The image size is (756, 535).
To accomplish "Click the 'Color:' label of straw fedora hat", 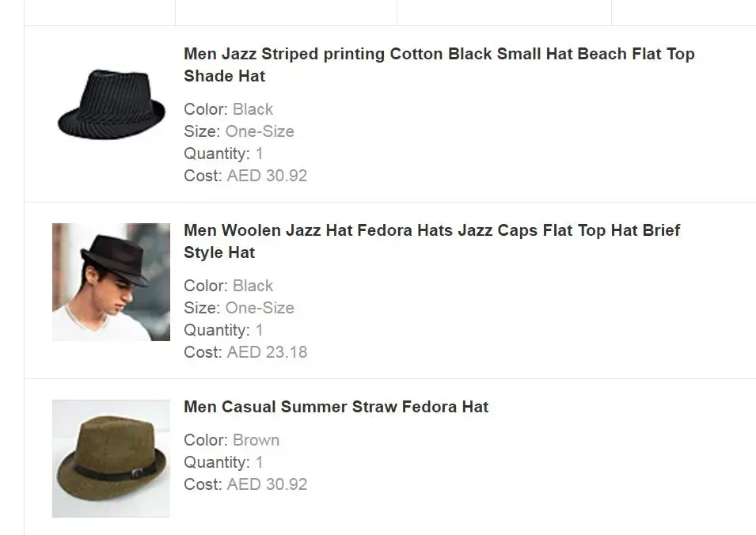I will 206,440.
